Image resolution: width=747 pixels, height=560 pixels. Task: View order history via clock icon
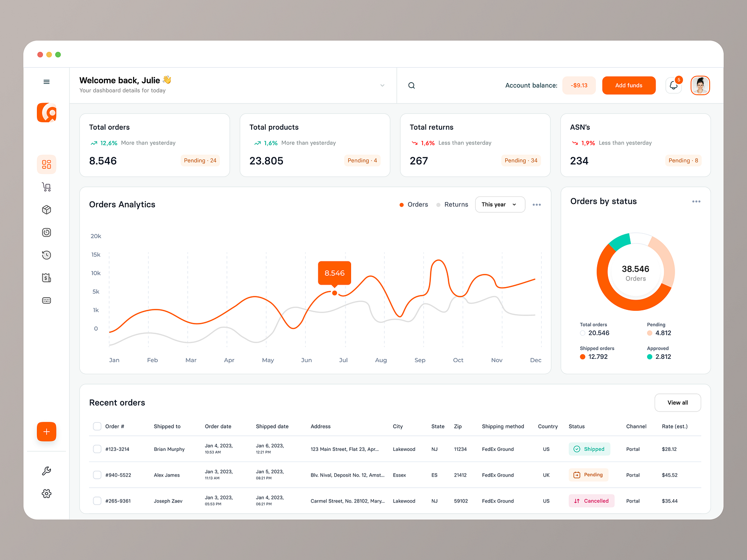point(46,255)
